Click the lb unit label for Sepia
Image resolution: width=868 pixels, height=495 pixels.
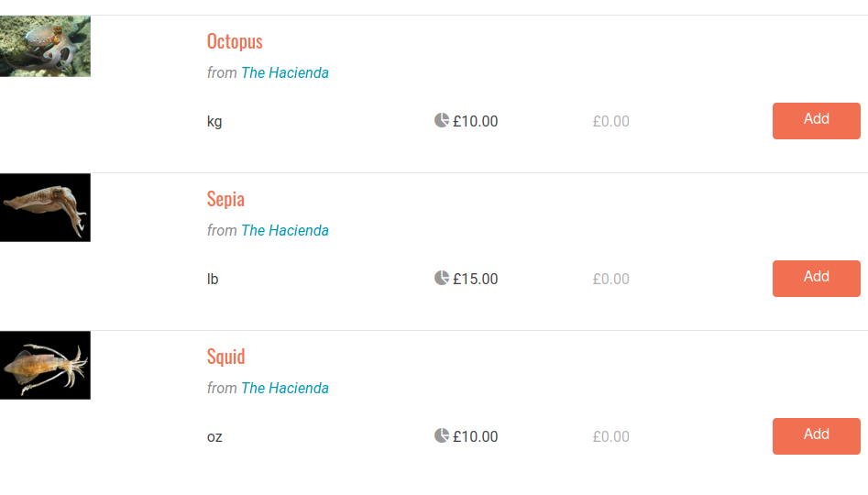point(213,279)
